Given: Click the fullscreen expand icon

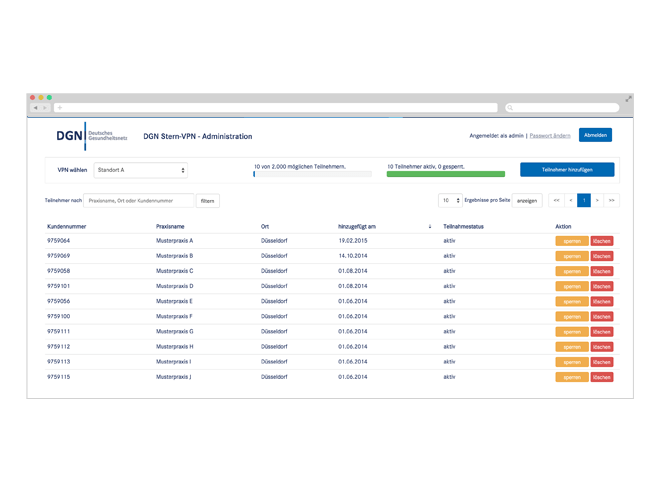Looking at the screenshot, I should 628,99.
